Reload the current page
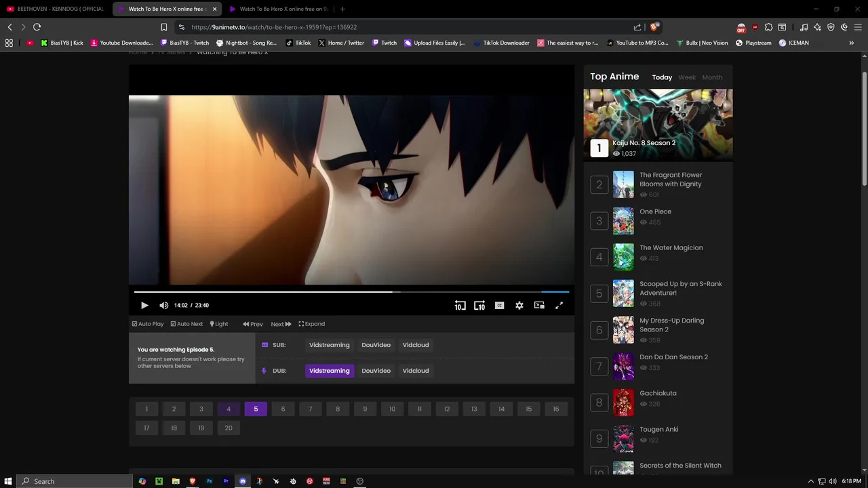 37,27
